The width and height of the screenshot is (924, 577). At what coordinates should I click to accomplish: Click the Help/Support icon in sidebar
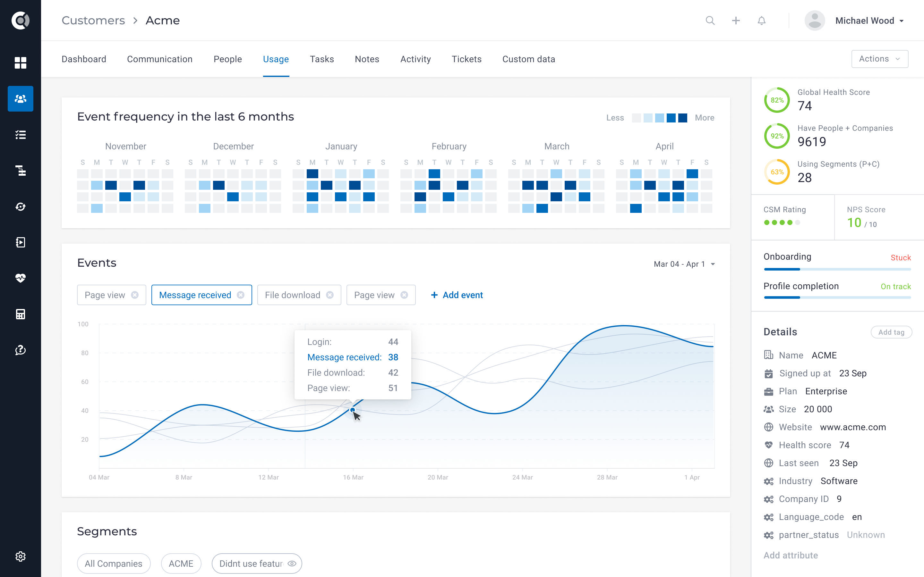[x=20, y=350]
